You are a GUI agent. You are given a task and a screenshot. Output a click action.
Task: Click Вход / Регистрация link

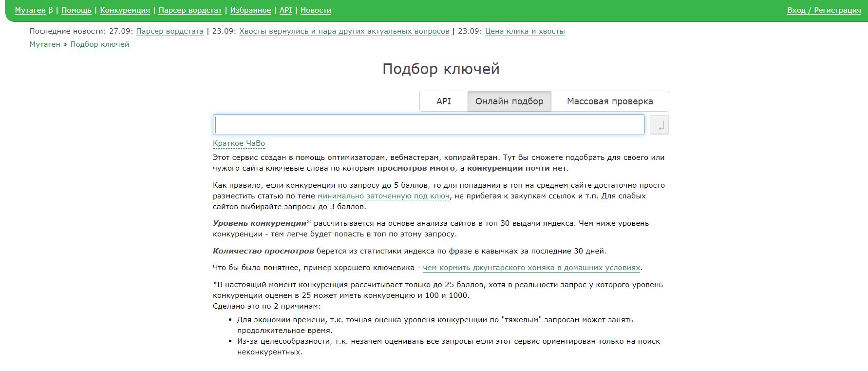click(x=824, y=10)
